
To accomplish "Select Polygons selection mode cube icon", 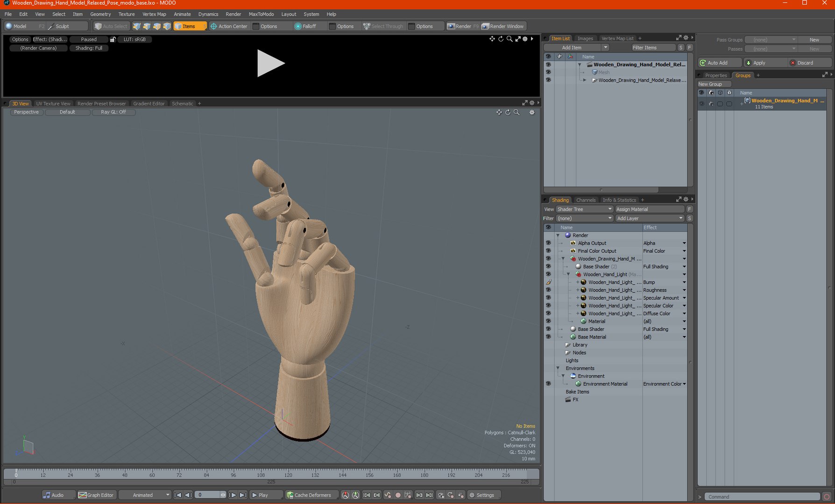I will click(x=157, y=26).
